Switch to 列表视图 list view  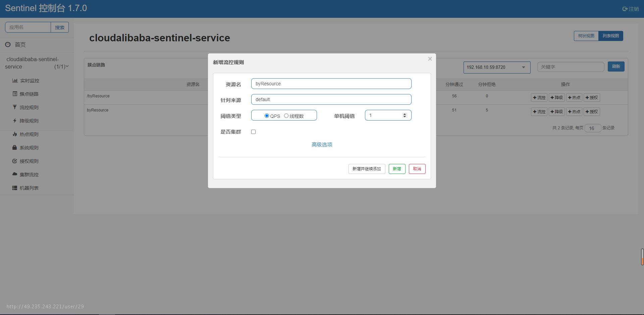tap(611, 36)
